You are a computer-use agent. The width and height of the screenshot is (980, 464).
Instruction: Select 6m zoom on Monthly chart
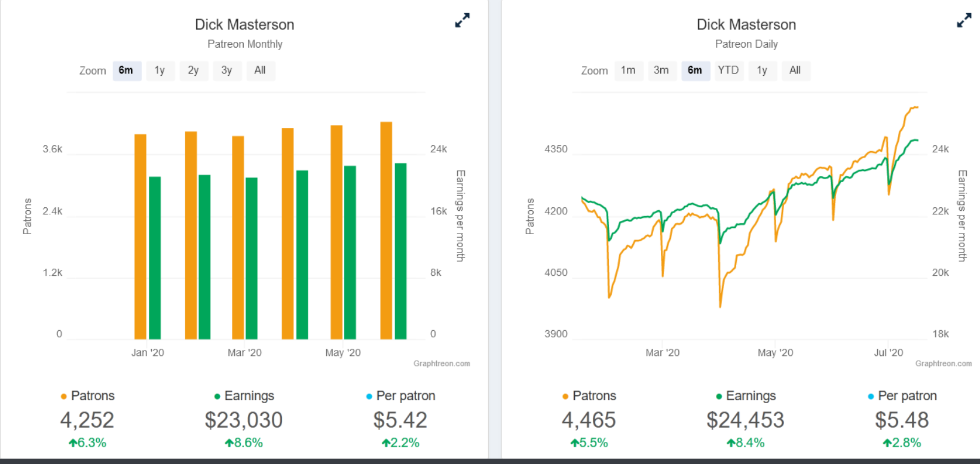[x=127, y=70]
